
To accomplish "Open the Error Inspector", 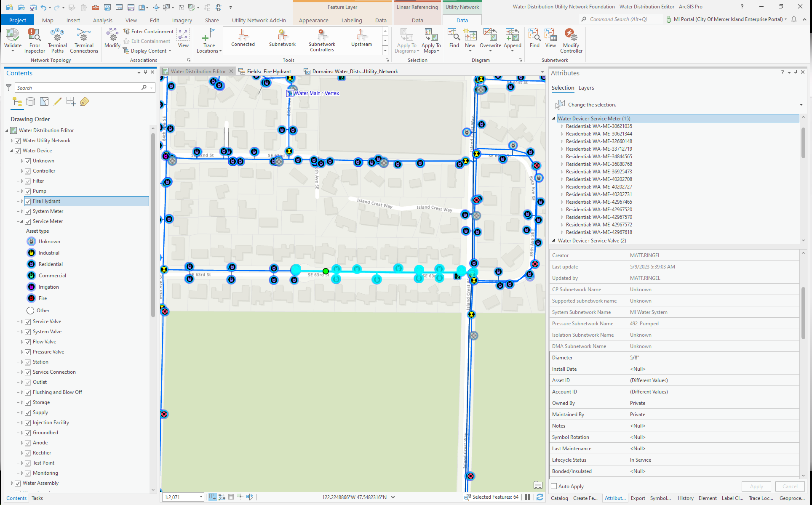I will click(34, 40).
